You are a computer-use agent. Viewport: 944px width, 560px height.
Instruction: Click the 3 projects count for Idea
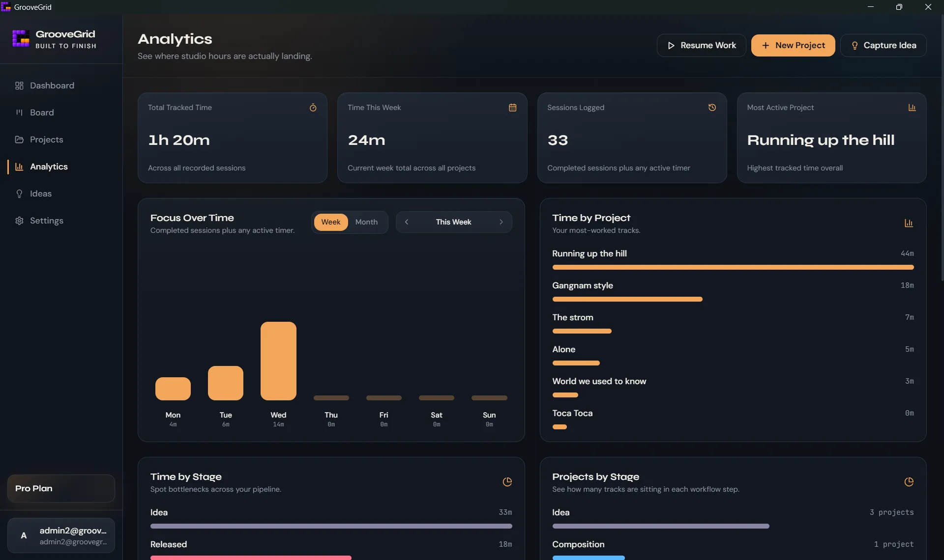pyautogui.click(x=891, y=512)
